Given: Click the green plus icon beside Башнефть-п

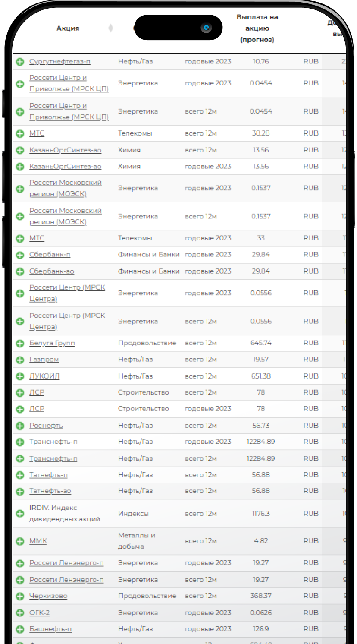Looking at the screenshot, I should [x=20, y=629].
